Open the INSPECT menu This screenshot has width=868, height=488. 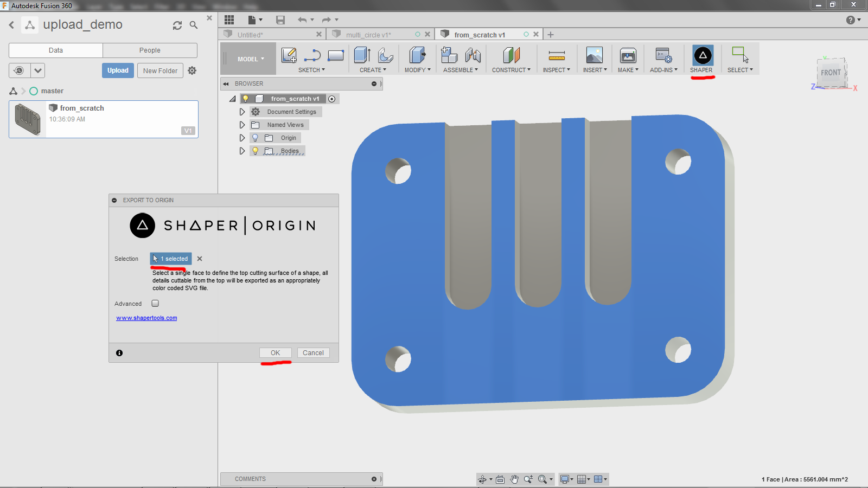pos(557,70)
